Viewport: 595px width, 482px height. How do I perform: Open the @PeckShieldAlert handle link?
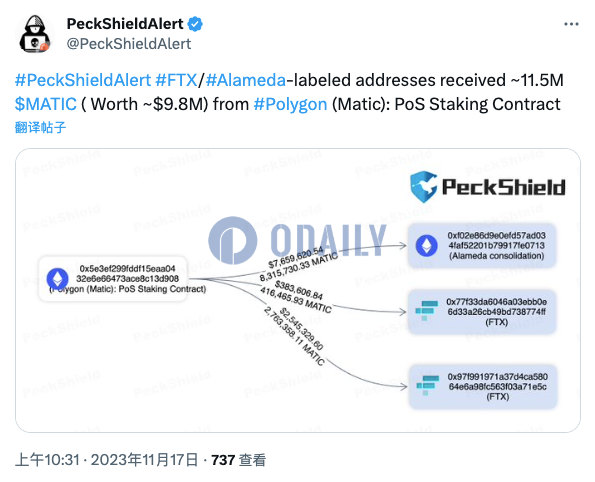129,44
